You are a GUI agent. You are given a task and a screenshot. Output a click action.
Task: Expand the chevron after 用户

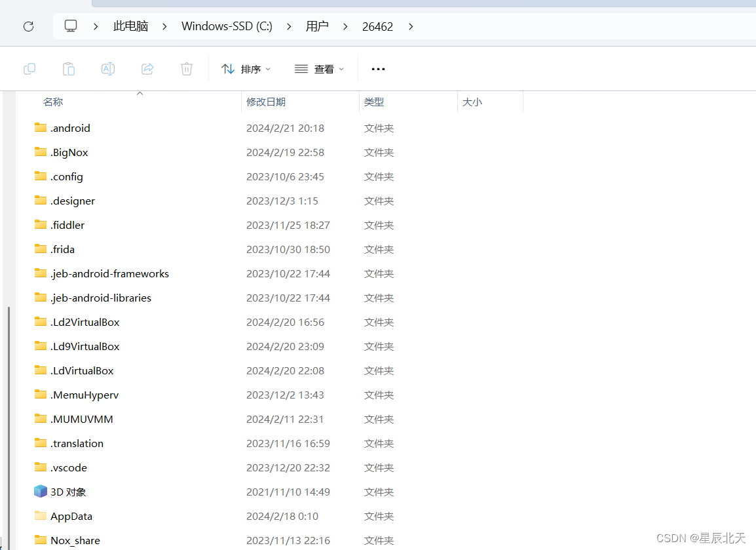(345, 26)
